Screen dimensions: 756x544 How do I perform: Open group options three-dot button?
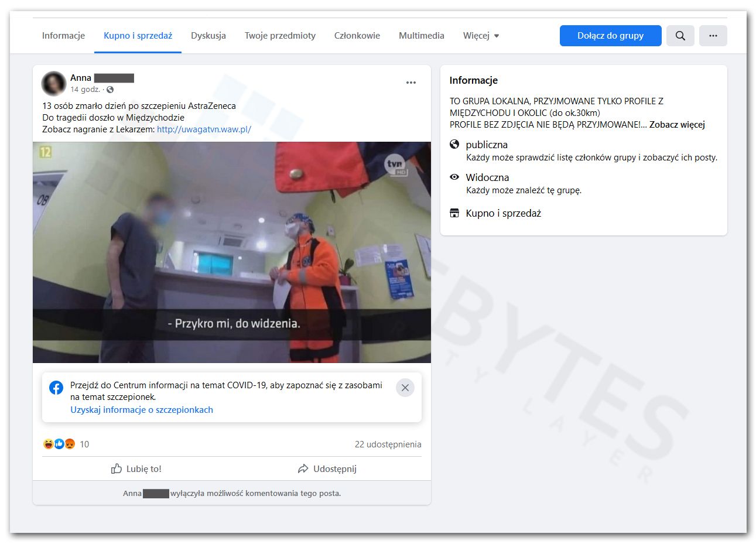713,36
